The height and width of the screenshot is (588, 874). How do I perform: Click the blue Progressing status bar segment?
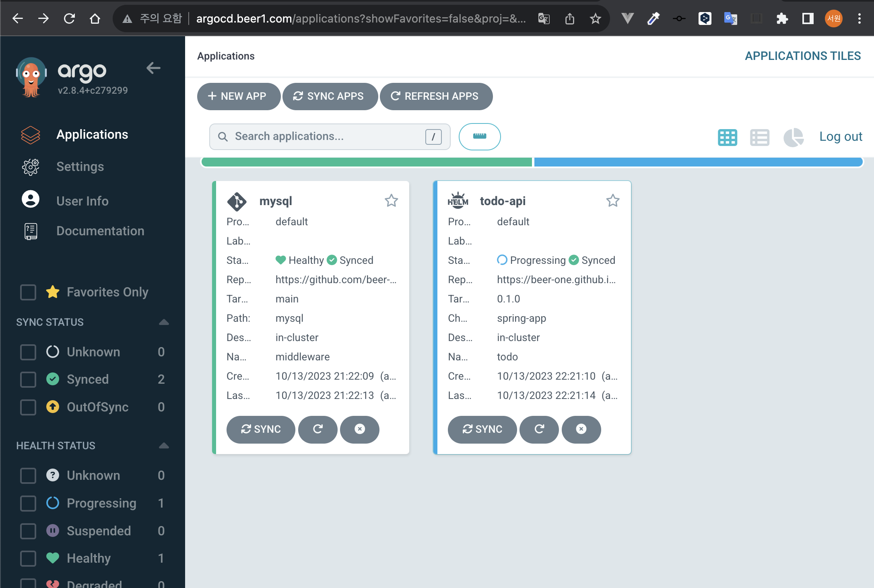697,162
